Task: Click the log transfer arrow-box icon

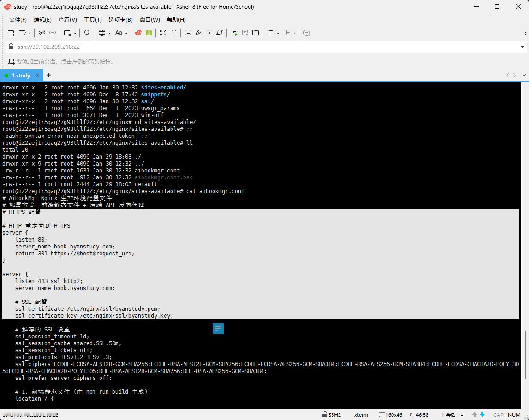Action: [209, 33]
